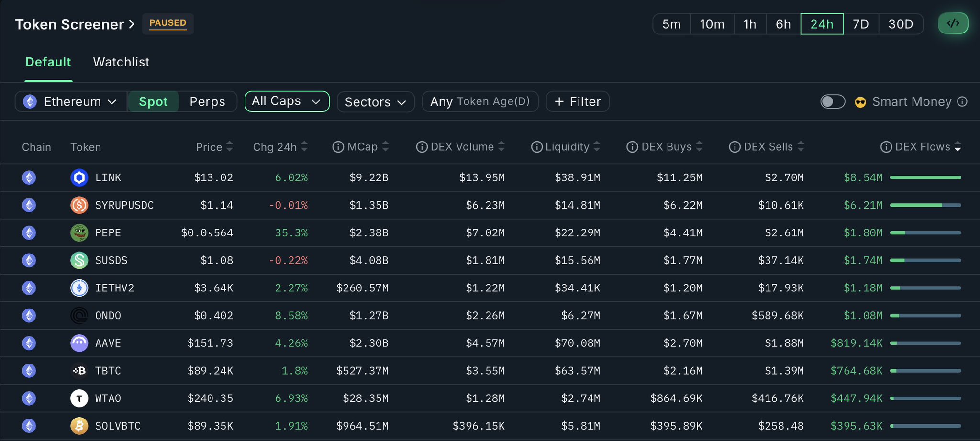Viewport: 980px width, 441px height.
Task: Click the PAUSED status button
Action: pos(167,23)
